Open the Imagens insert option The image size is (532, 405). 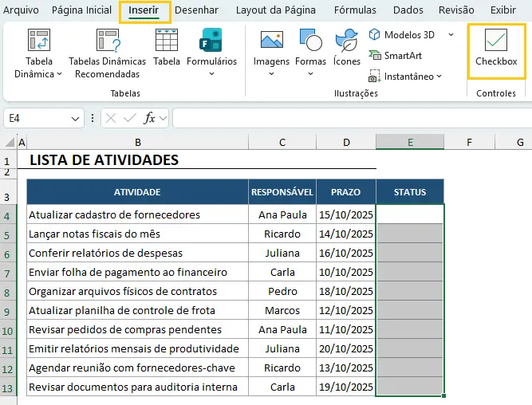(x=271, y=41)
